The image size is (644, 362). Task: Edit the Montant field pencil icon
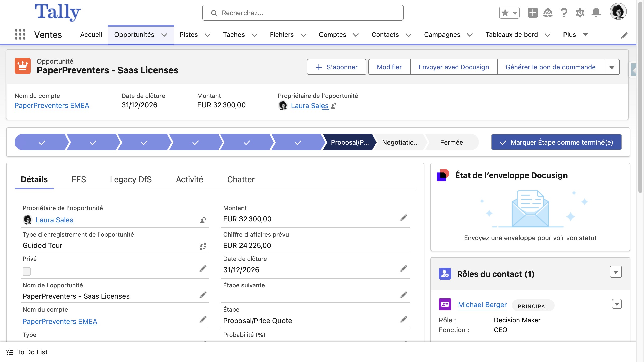pos(404,218)
